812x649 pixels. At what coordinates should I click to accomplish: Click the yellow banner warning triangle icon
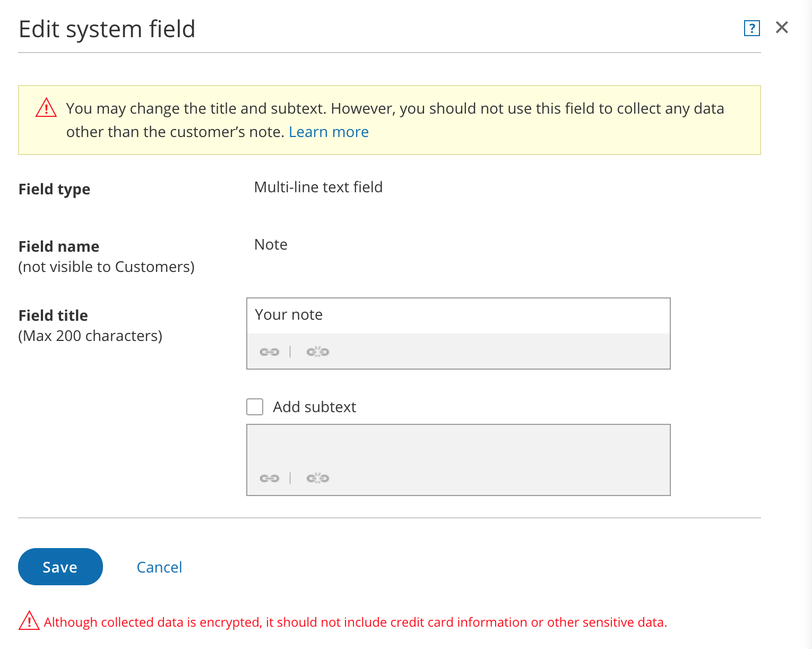tap(46, 108)
